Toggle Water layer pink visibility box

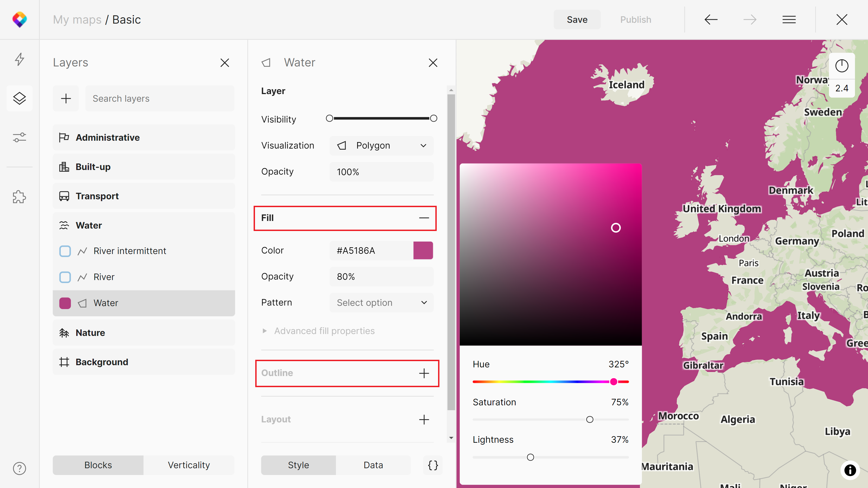[x=65, y=303]
